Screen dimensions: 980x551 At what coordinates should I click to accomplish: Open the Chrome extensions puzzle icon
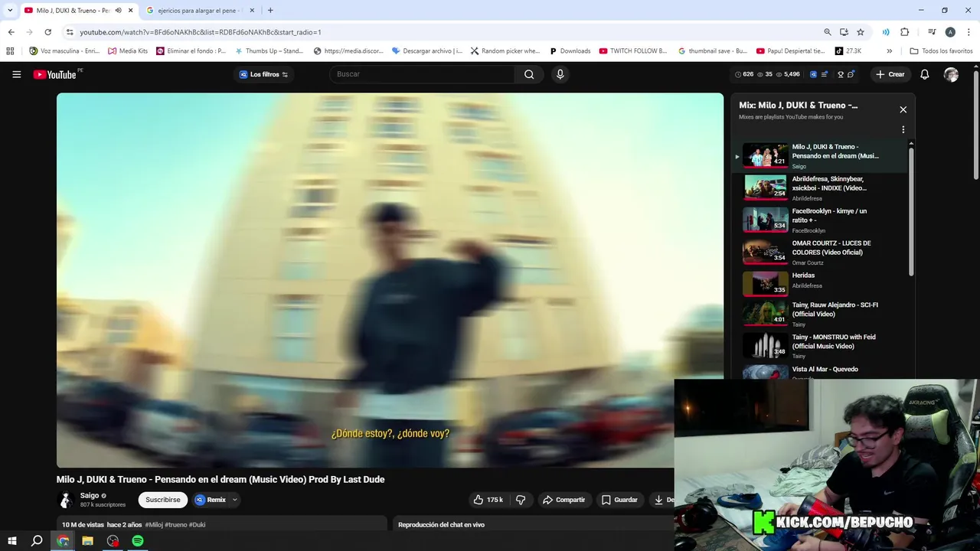pyautogui.click(x=905, y=32)
